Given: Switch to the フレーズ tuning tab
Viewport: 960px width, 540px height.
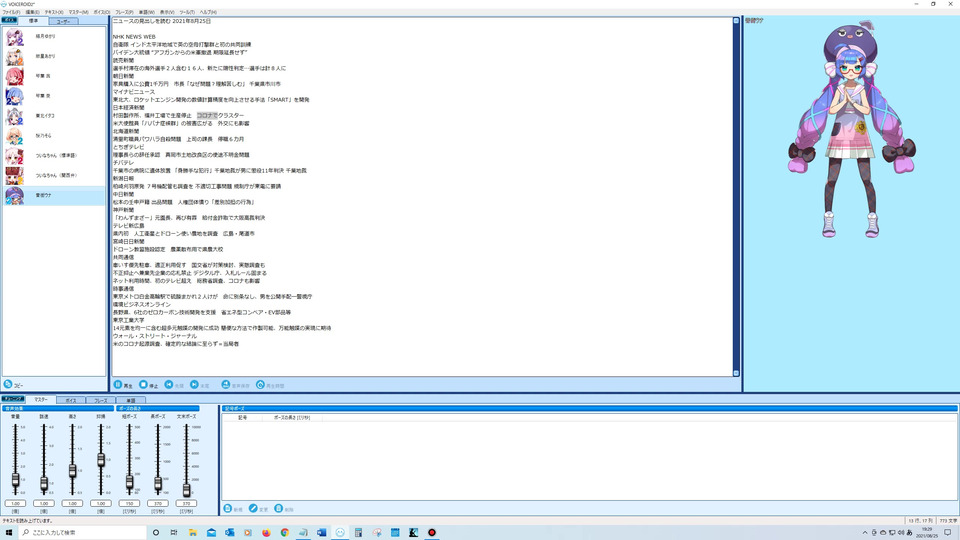Looking at the screenshot, I should [x=101, y=400].
